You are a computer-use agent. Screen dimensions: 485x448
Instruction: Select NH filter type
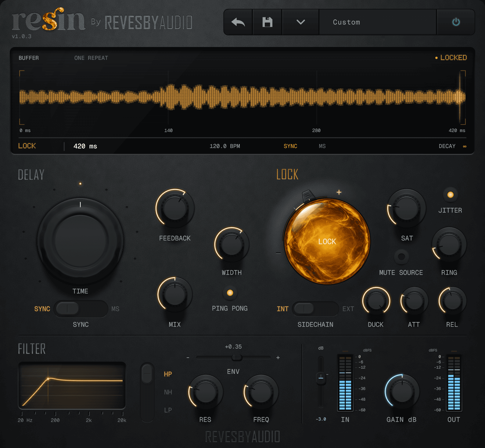(168, 392)
